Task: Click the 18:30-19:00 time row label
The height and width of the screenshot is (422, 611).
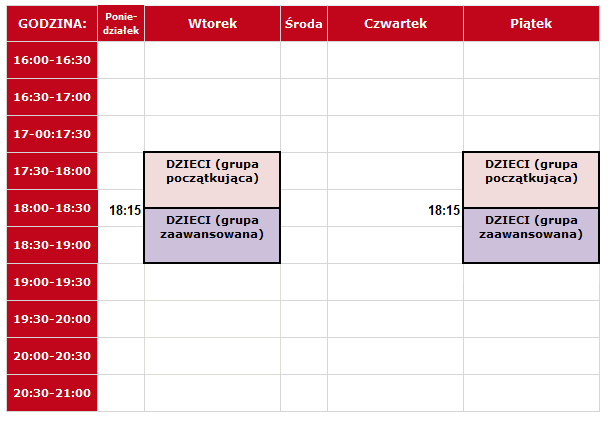Action: click(52, 245)
